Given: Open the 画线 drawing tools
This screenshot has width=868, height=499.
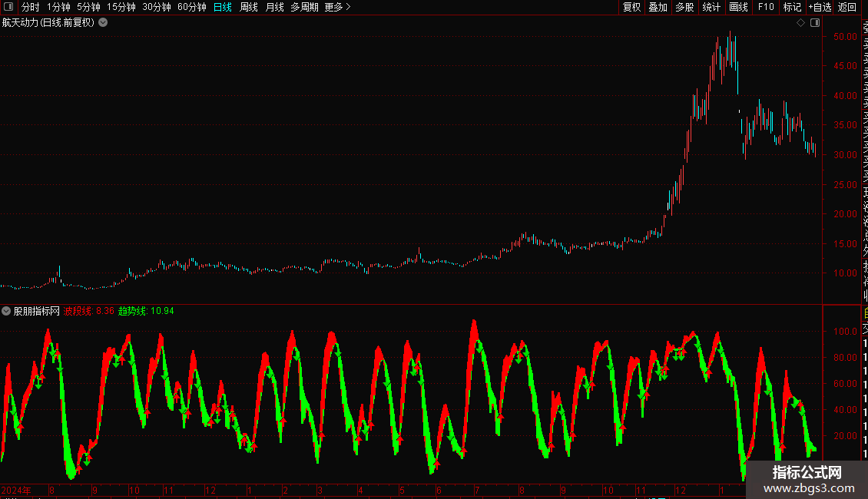Looking at the screenshot, I should tap(738, 7).
